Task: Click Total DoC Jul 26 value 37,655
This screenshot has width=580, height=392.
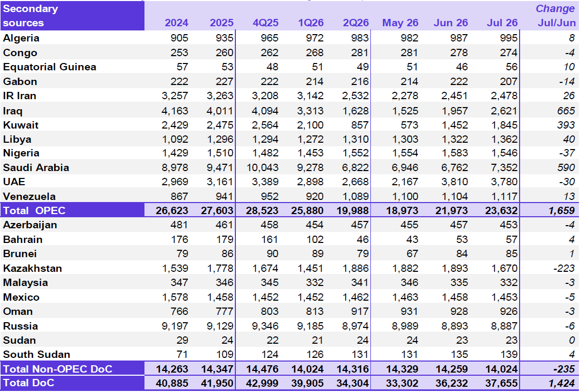Action: pyautogui.click(x=501, y=383)
